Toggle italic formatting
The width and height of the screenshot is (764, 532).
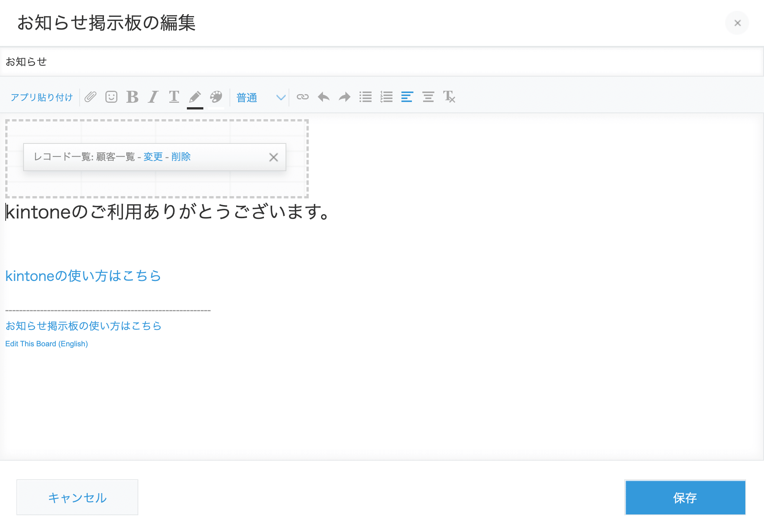(153, 97)
